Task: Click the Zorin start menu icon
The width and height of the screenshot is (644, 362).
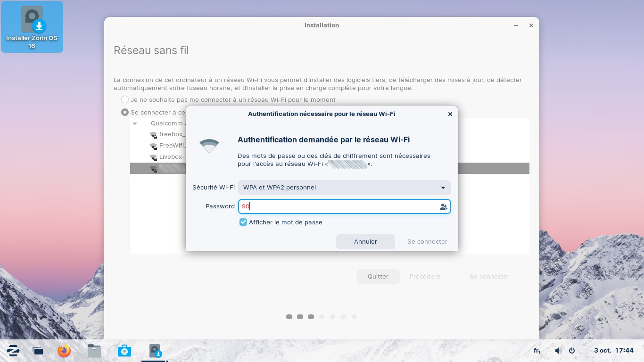Action: (13, 351)
